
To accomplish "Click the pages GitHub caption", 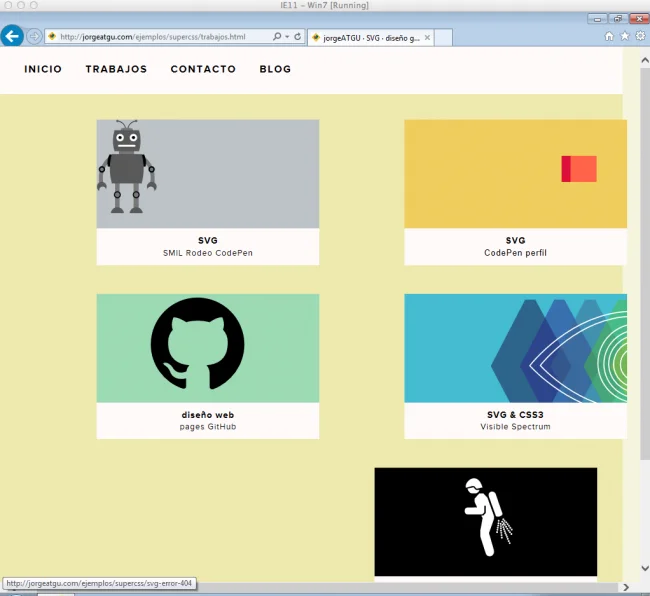I will click(208, 427).
